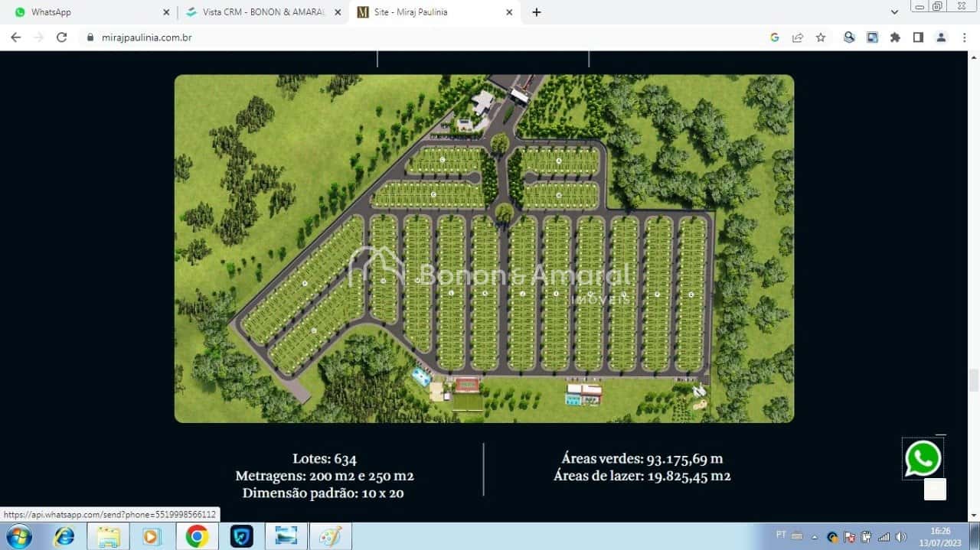Open the Chrome three-dot menu

click(x=964, y=37)
